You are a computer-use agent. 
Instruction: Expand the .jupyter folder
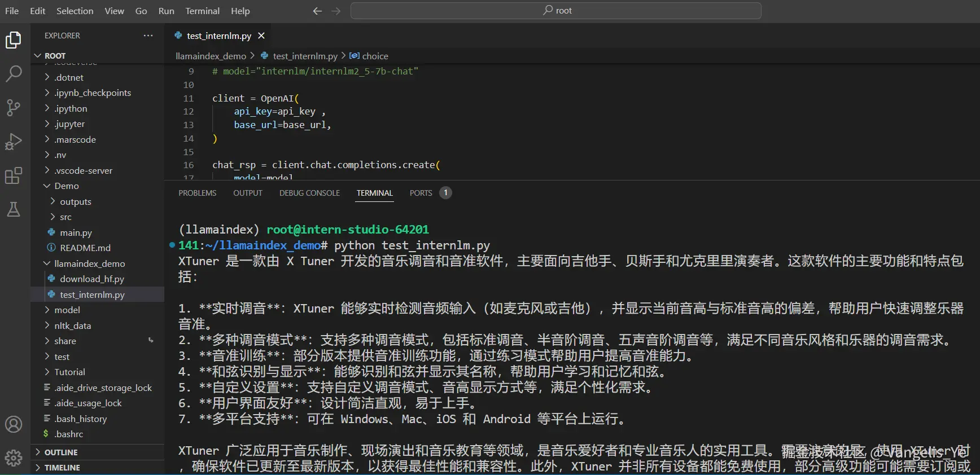coord(47,124)
